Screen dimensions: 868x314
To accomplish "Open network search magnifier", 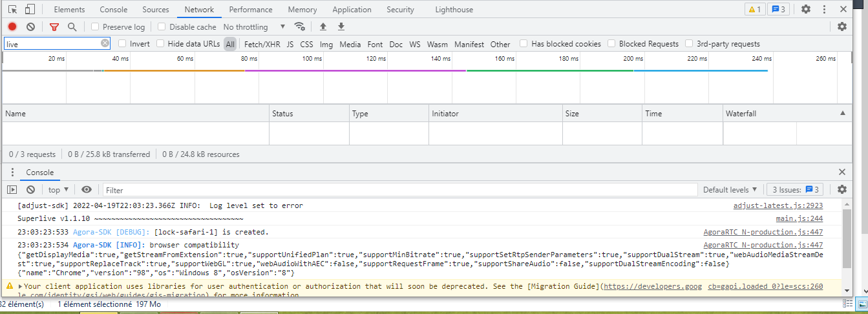I will [72, 26].
